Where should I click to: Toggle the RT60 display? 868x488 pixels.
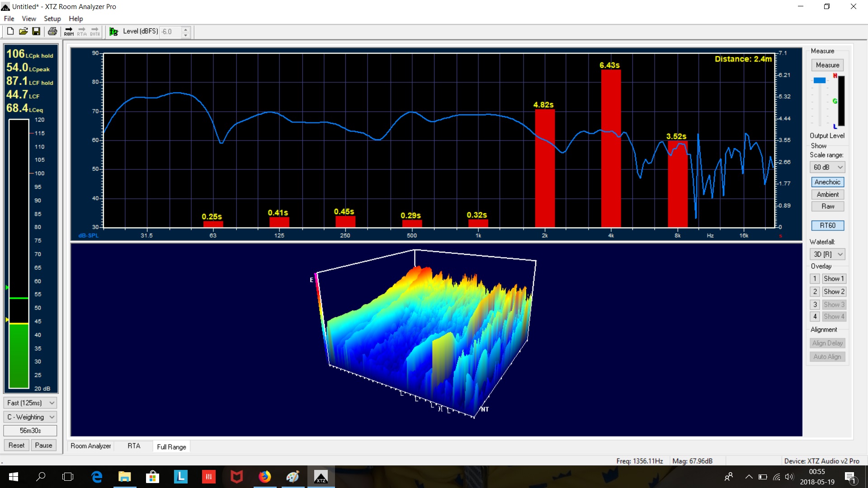coord(828,225)
